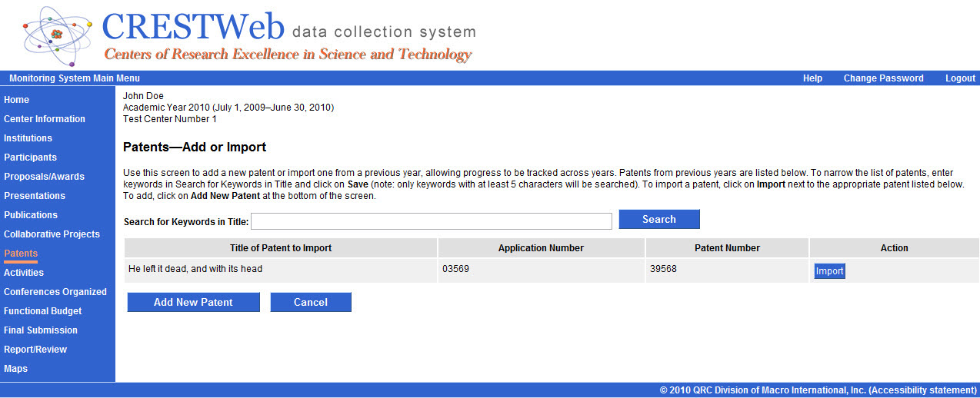Navigate to Final Submission
The image size is (980, 398).
(41, 330)
